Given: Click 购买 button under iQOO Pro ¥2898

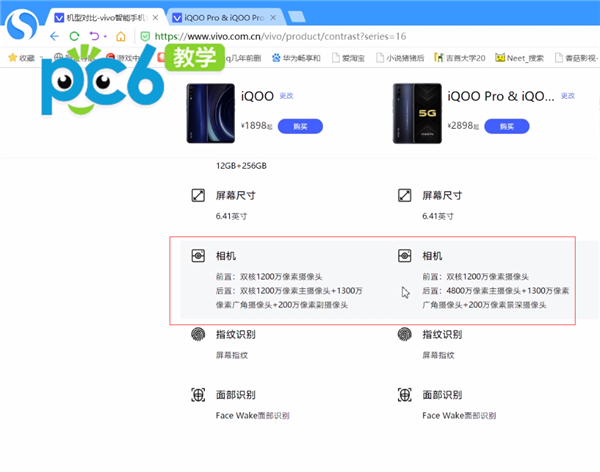Looking at the screenshot, I should tap(507, 126).
